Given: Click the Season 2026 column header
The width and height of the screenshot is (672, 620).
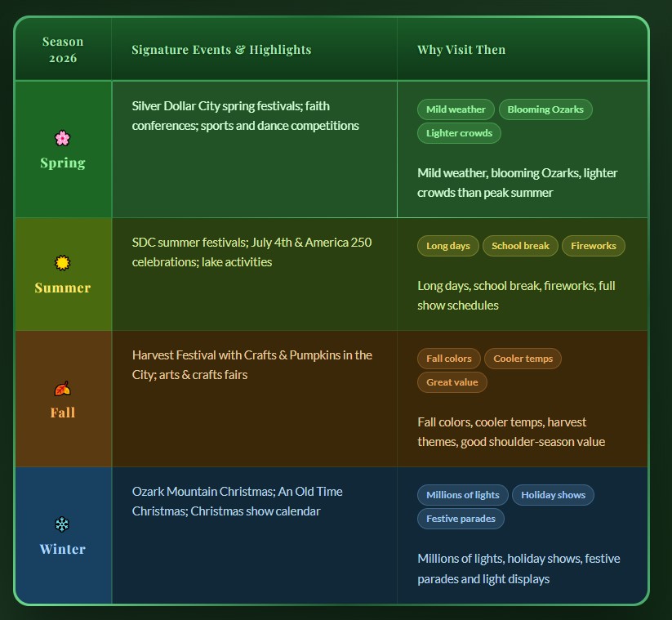Looking at the screenshot, I should click(x=63, y=50).
